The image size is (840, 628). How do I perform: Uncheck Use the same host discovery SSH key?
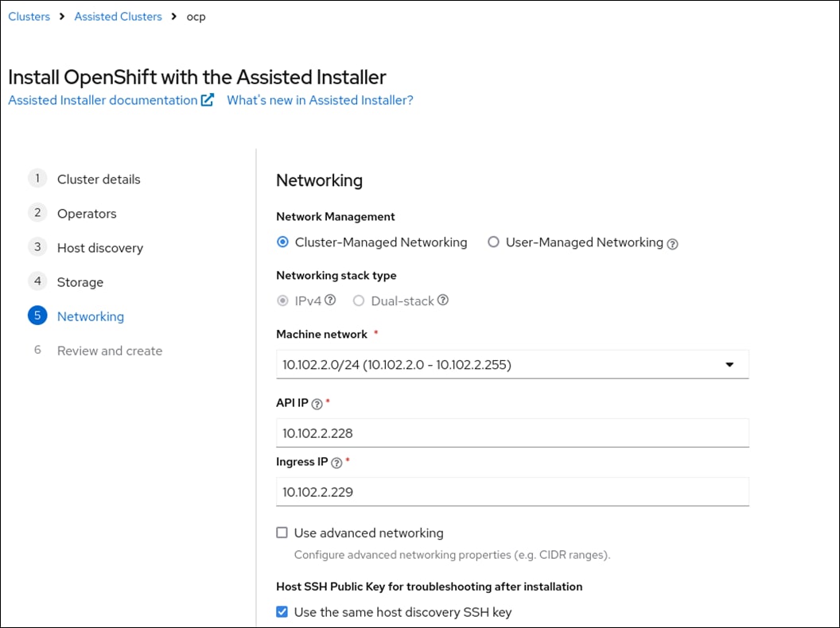coord(281,612)
